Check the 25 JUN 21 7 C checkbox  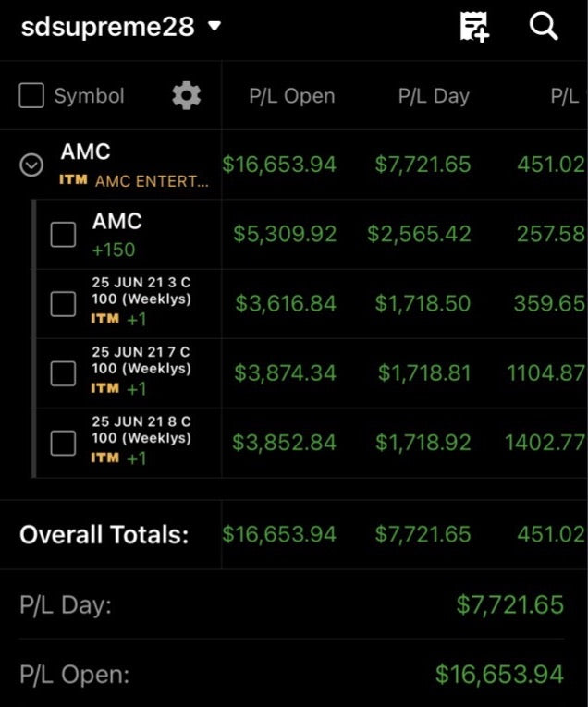[63, 373]
